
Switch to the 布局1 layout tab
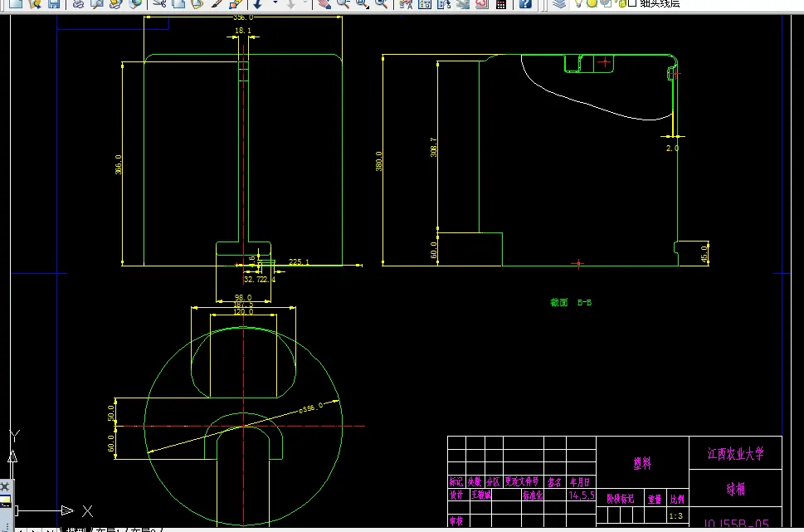point(107,530)
